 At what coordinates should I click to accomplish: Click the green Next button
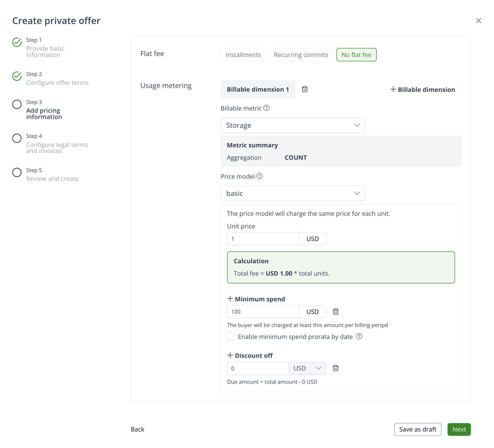point(459,429)
